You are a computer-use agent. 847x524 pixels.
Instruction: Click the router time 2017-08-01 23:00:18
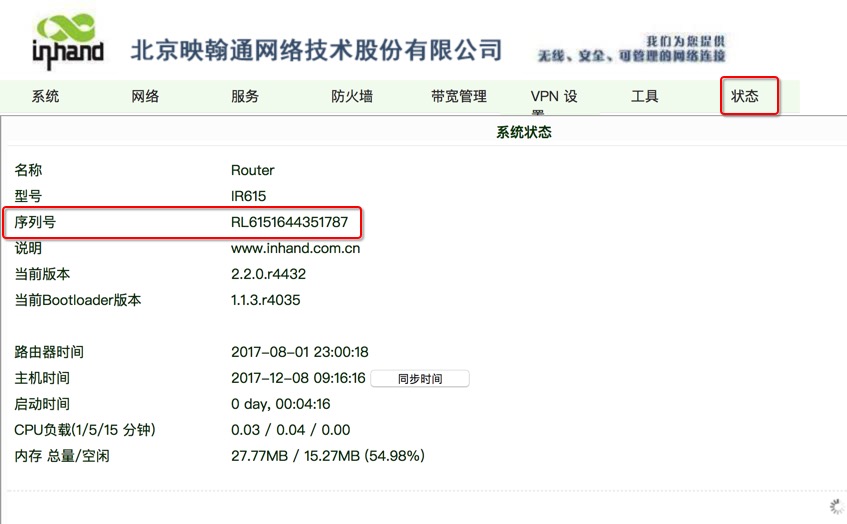[299, 352]
